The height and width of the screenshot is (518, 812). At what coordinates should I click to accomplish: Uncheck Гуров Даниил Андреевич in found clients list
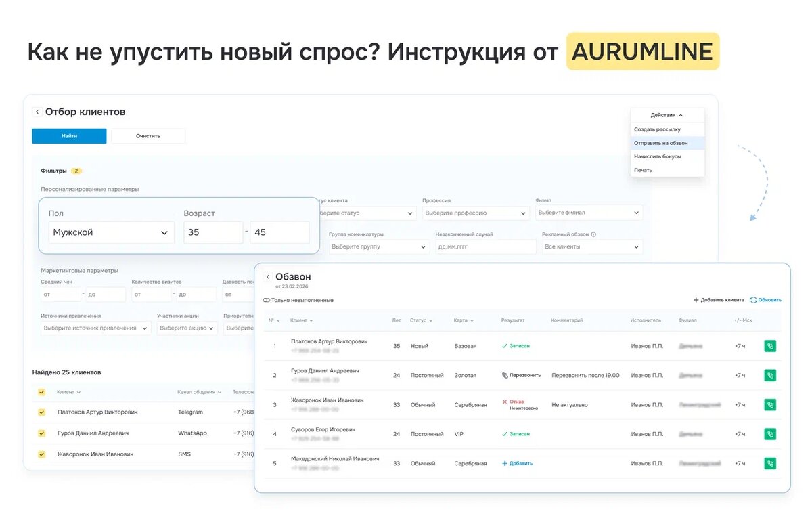42,433
